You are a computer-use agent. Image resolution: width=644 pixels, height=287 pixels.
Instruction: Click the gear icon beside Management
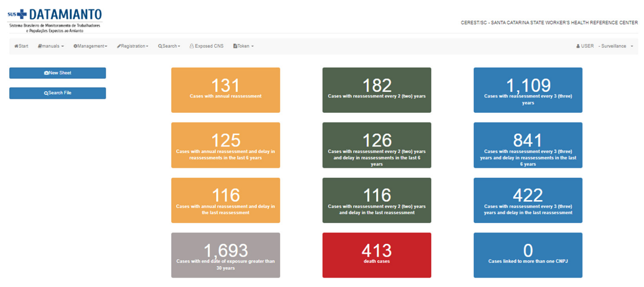coord(75,46)
